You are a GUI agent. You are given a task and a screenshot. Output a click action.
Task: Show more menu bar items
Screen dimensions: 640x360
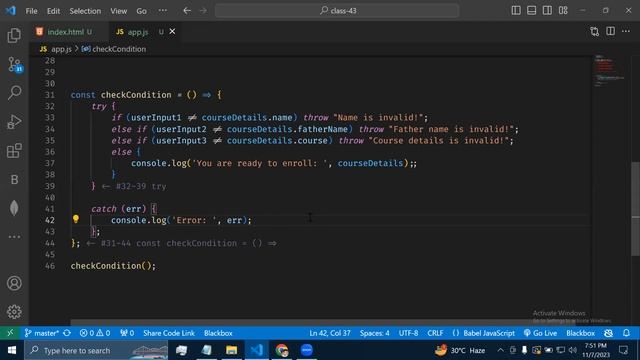point(162,11)
